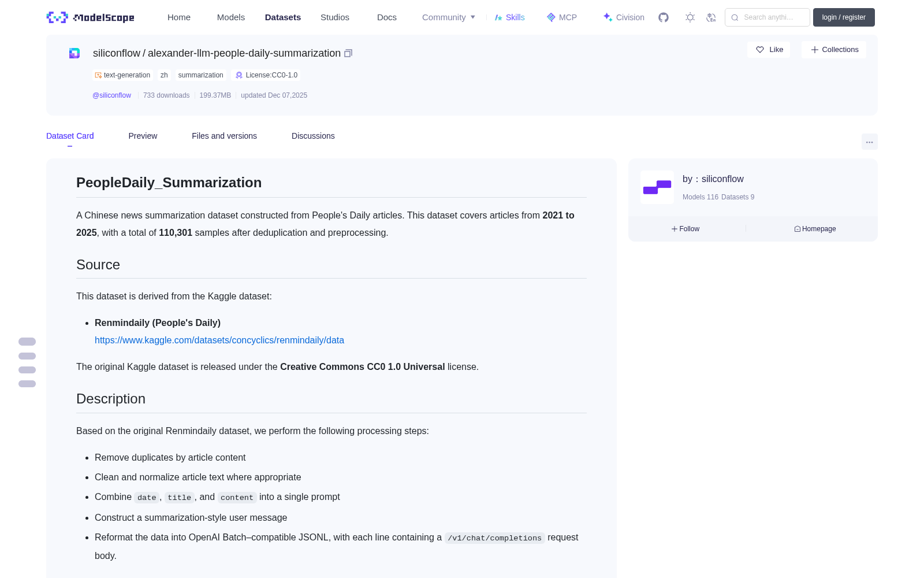Open the Discussions tab
This screenshot has height=578, width=924.
[313, 136]
